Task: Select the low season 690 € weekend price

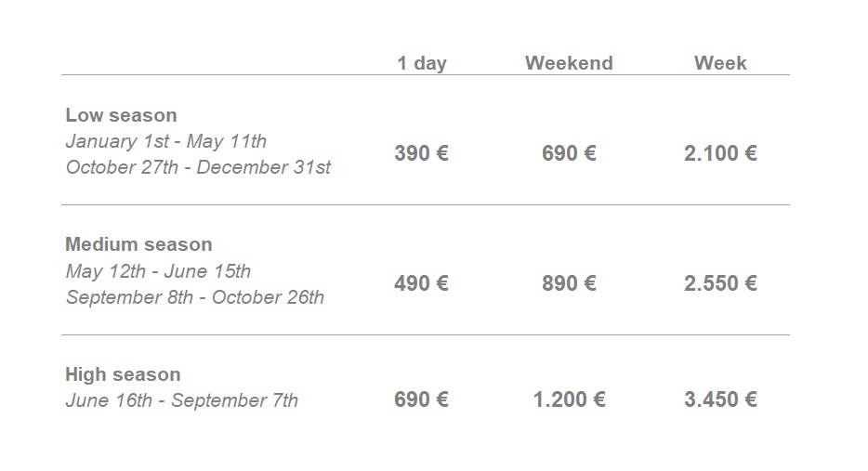Action: click(569, 153)
